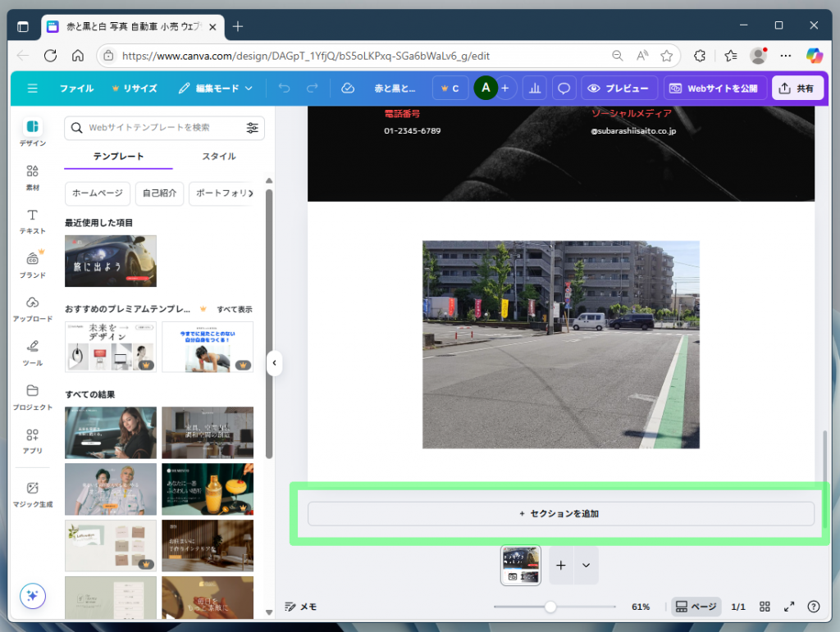Image resolution: width=840 pixels, height=632 pixels.
Task: Select the テキスト text tool
Action: [32, 221]
